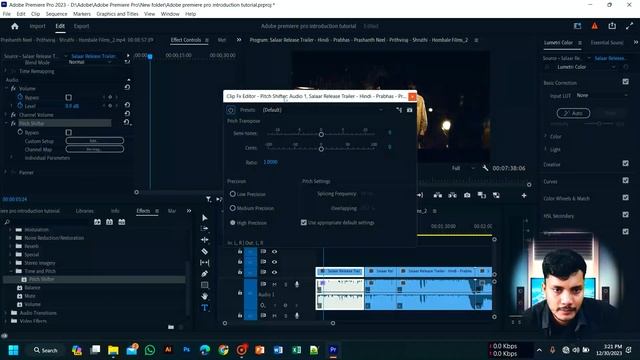This screenshot has width=640, height=360.
Task: Close the Clip Fx Editor window
Action: click(412, 96)
